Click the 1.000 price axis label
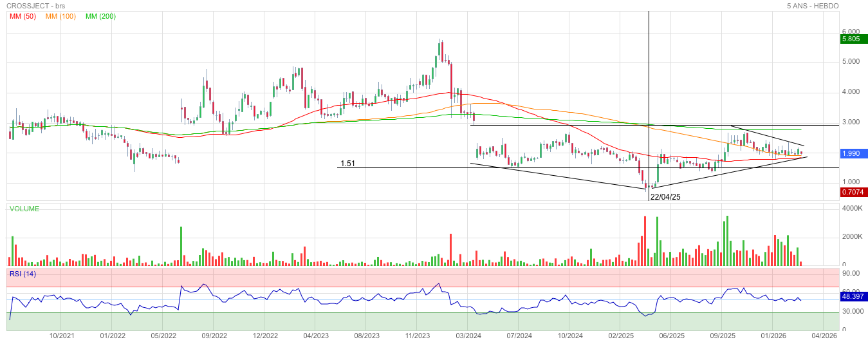 coord(851,183)
